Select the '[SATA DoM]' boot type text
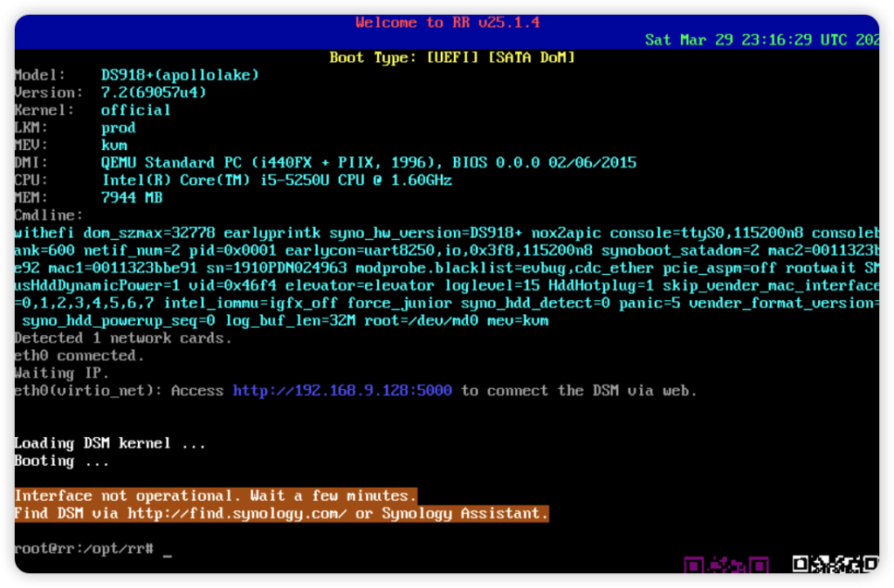The height and width of the screenshot is (588, 894). click(532, 58)
